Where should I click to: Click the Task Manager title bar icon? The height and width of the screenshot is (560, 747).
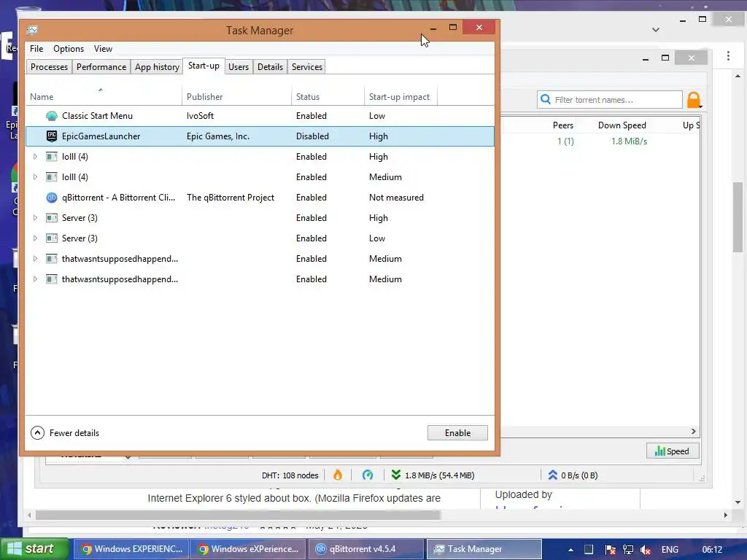click(32, 30)
